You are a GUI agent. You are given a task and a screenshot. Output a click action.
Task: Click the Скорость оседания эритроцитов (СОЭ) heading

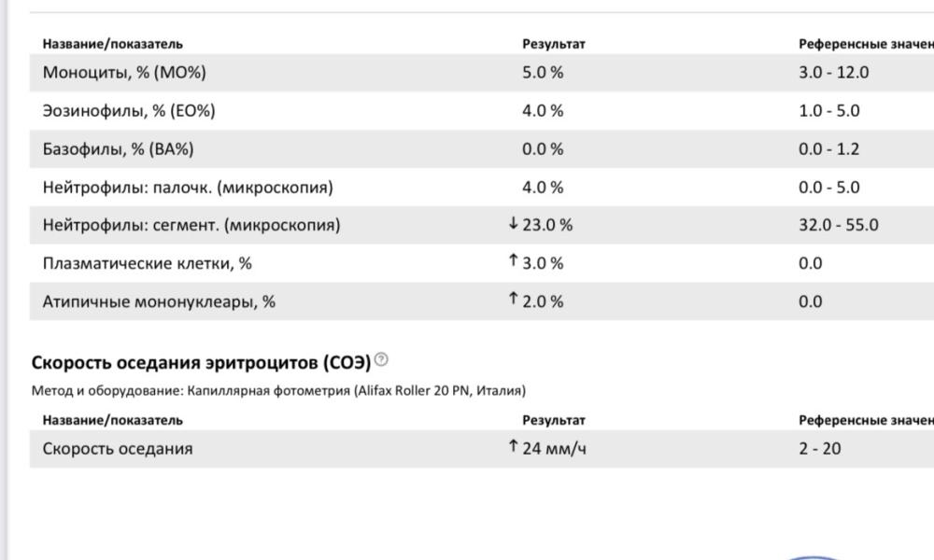point(201,362)
